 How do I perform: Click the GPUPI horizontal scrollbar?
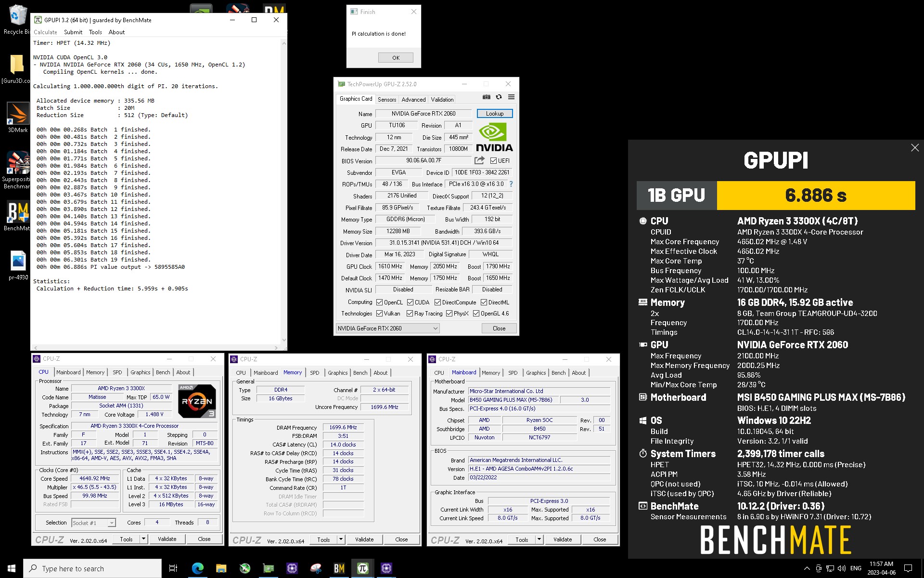155,347
